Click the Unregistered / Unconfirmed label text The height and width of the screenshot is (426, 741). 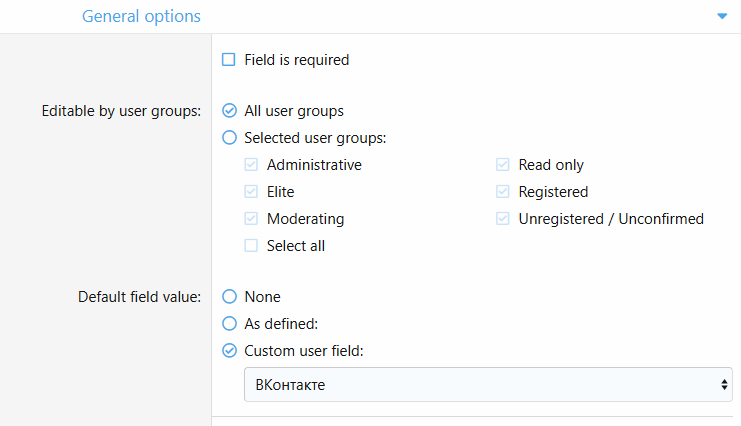pos(611,219)
